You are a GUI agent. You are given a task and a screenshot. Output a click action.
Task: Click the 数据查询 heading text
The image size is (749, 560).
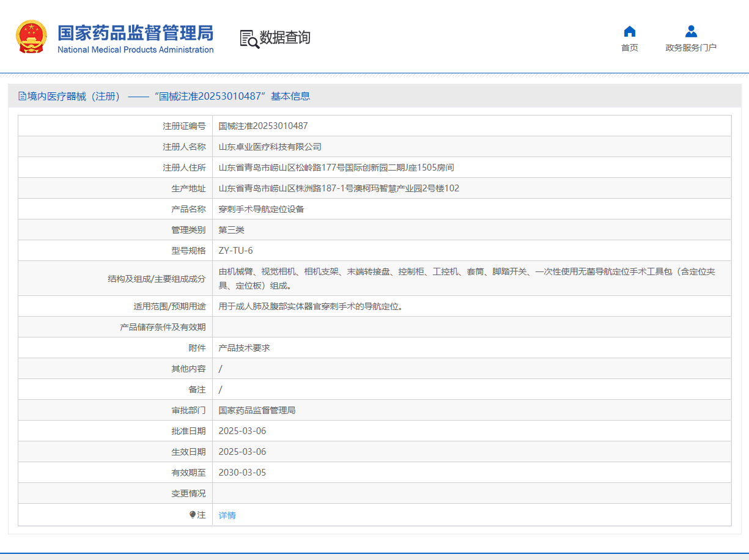tap(285, 38)
